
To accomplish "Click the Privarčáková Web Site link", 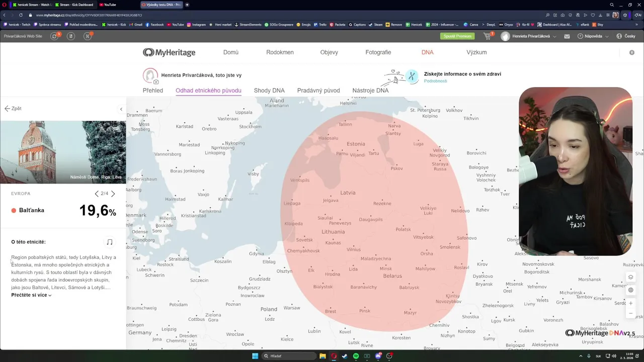I will click(x=23, y=36).
